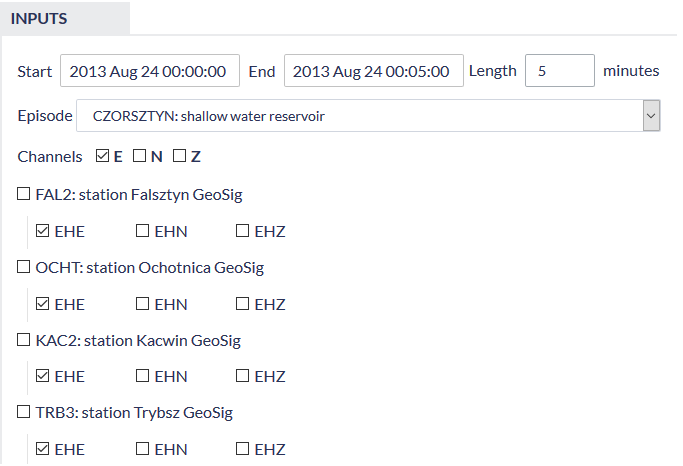Check EHN under KAC2 station
Image resolution: width=683 pixels, height=466 pixels.
coord(142,375)
